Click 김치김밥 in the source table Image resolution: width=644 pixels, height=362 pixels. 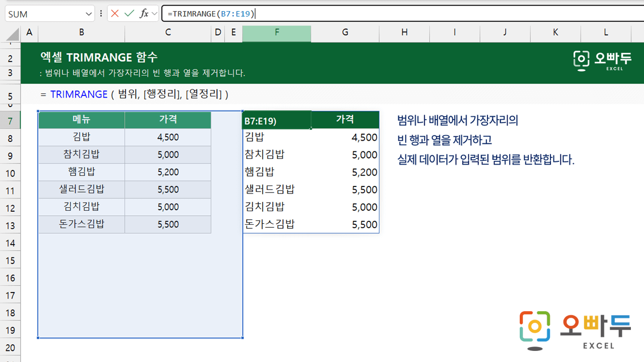(x=82, y=207)
